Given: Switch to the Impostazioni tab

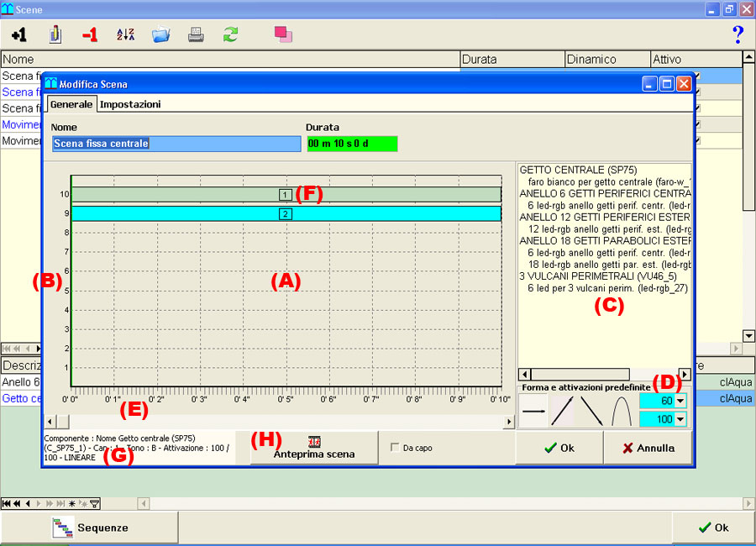Looking at the screenshot, I should [130, 104].
